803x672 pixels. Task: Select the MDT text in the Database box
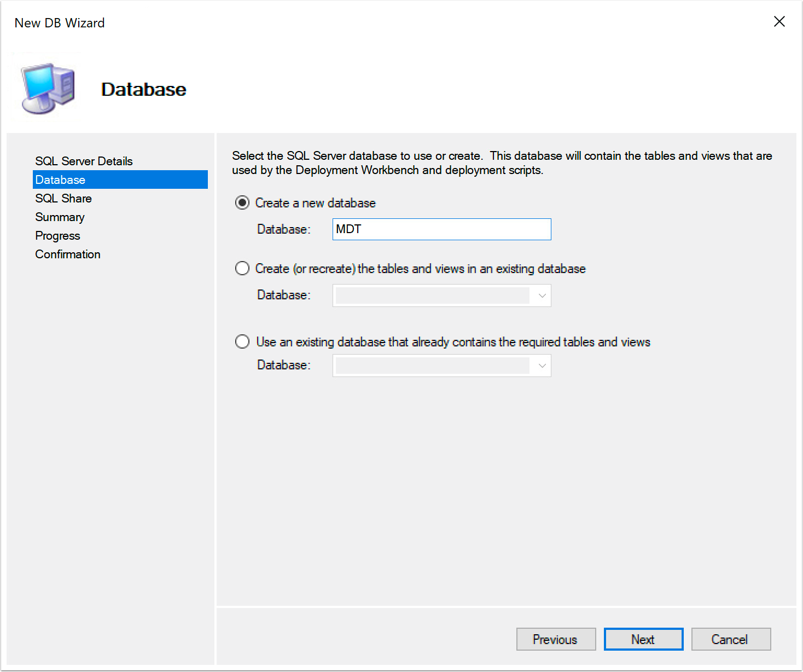pyautogui.click(x=348, y=229)
